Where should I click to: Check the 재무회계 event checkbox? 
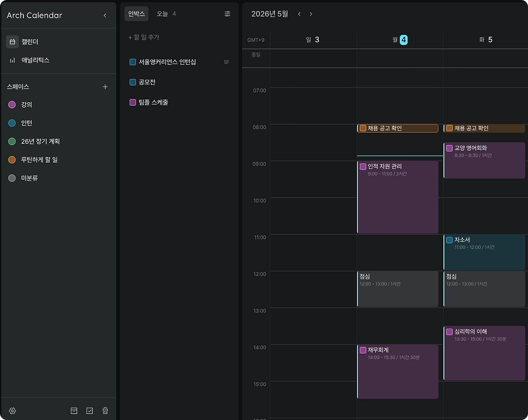pos(363,350)
